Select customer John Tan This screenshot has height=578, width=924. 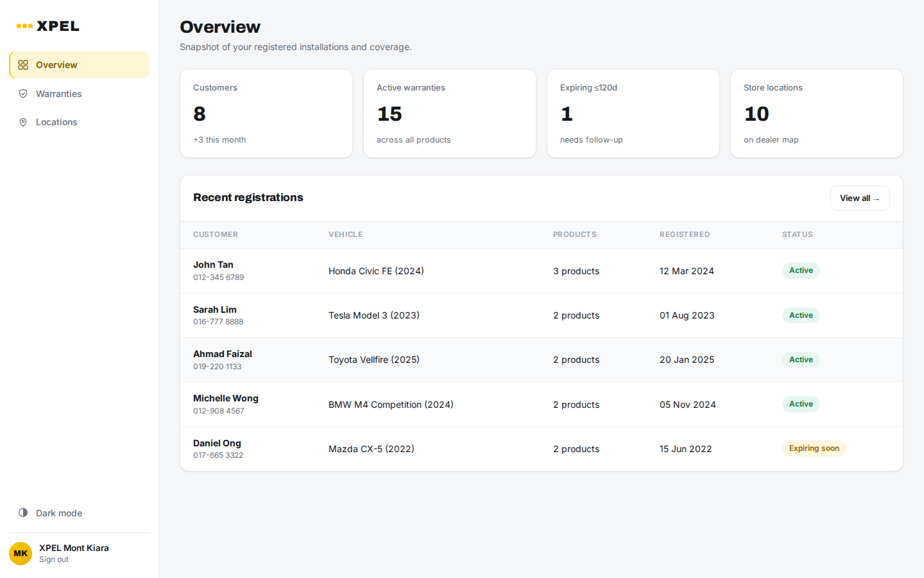213,265
